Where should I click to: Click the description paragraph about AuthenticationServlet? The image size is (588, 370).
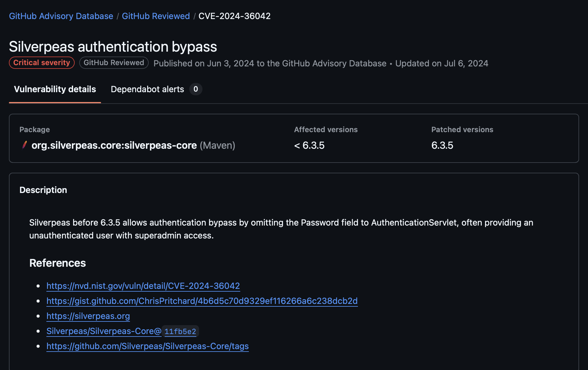(281, 229)
